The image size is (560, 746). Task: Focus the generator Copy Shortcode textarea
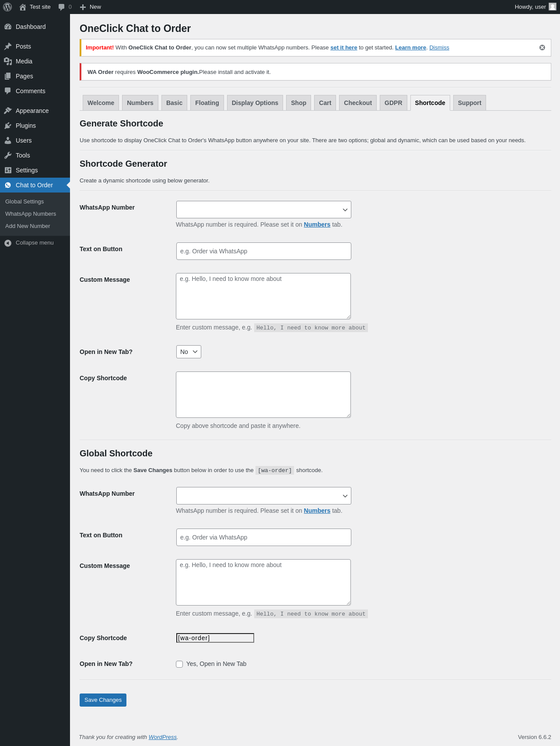coord(263,395)
